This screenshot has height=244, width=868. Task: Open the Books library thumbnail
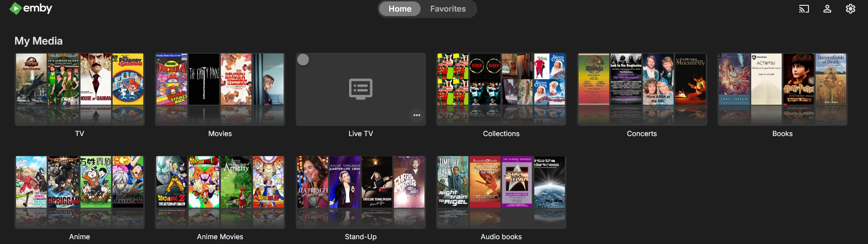[x=782, y=89]
